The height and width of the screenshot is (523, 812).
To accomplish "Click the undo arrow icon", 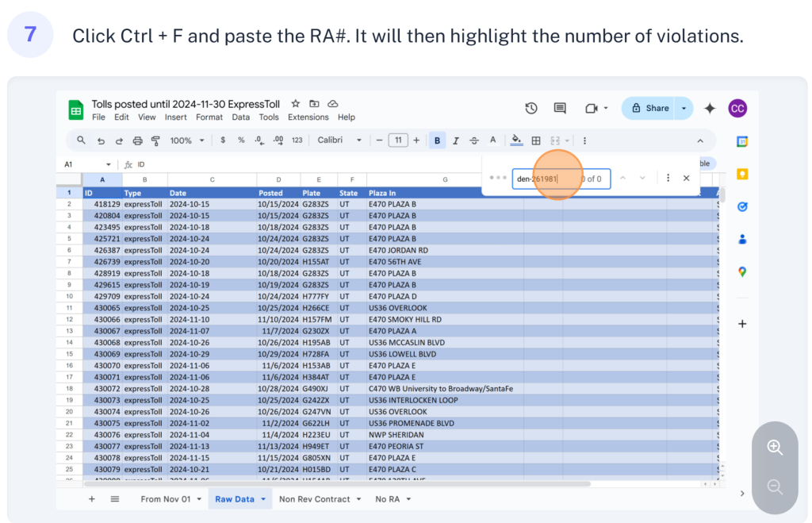I will click(x=101, y=140).
